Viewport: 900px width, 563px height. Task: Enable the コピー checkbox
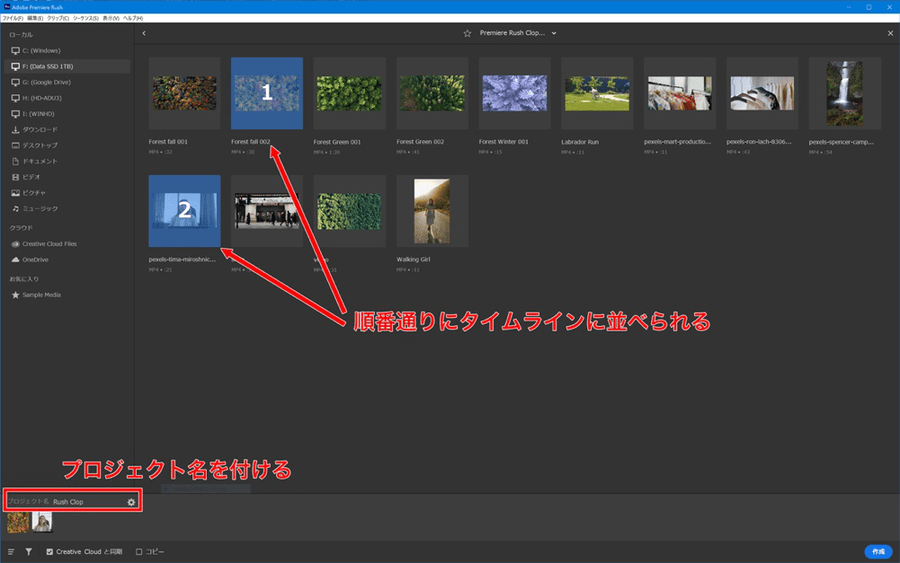coord(139,551)
